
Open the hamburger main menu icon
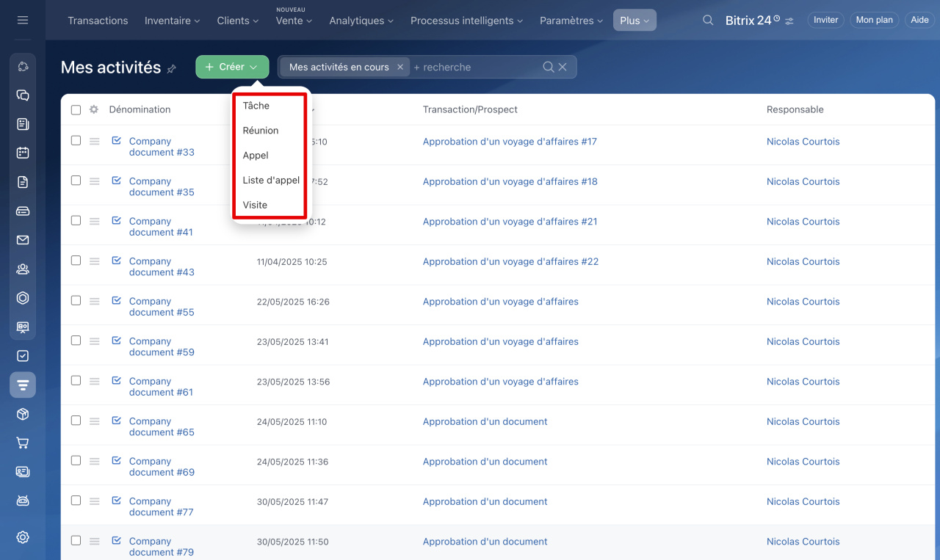pyautogui.click(x=23, y=20)
